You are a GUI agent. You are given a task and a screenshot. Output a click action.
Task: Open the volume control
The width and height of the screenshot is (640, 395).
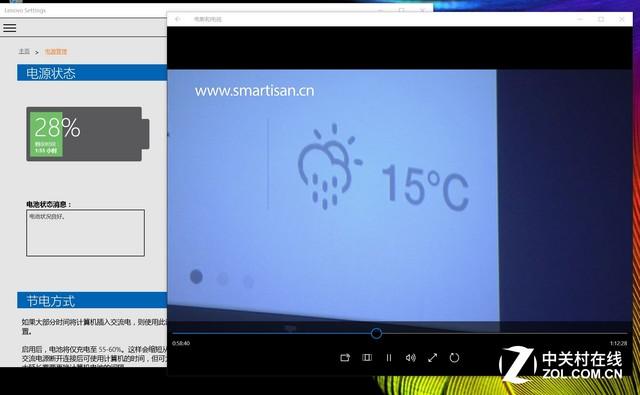(411, 357)
